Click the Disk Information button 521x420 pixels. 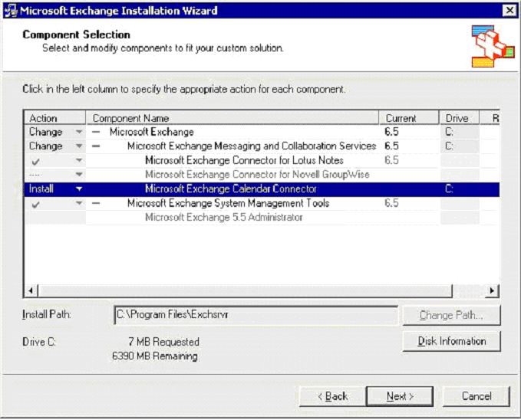point(451,341)
